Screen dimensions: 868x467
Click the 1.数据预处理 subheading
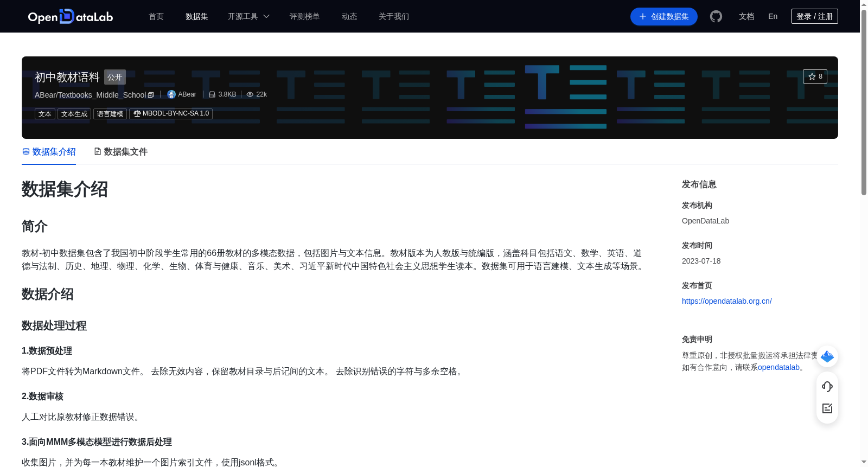tap(47, 351)
